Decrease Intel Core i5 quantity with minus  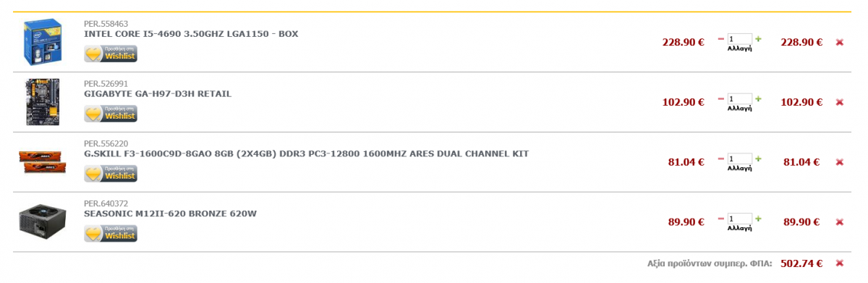click(721, 38)
